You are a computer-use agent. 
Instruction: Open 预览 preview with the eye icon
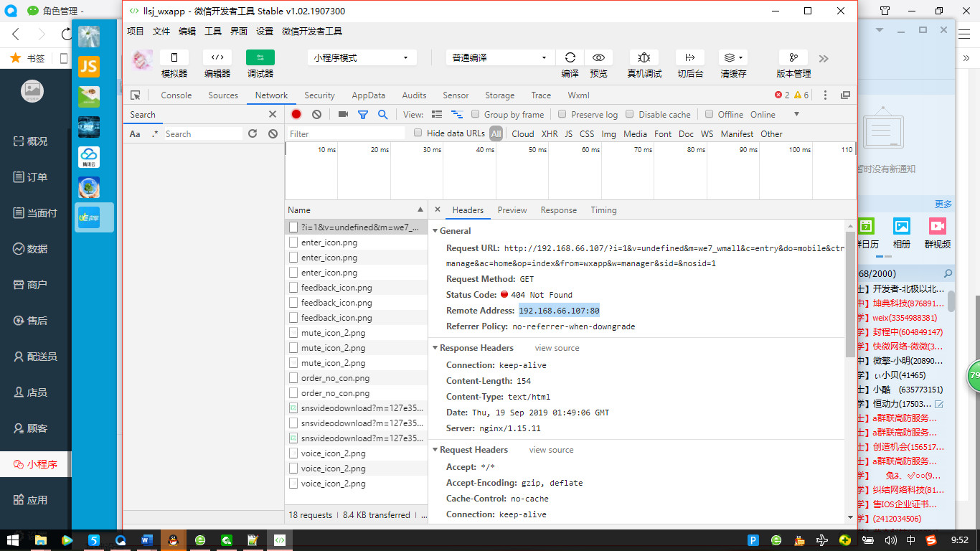click(598, 58)
